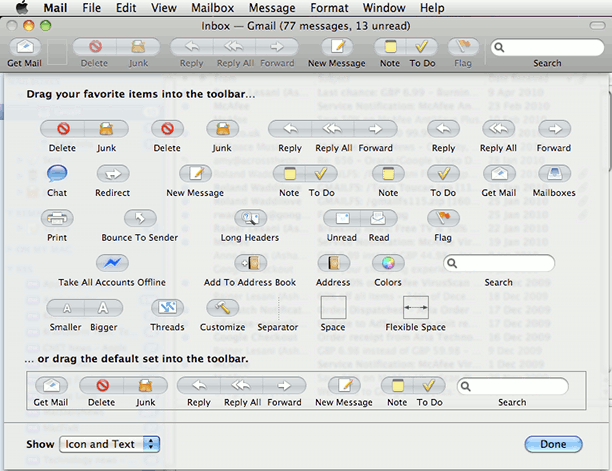612x471 pixels.
Task: Pick the standalone To Do checkmark item
Action: 443,174
